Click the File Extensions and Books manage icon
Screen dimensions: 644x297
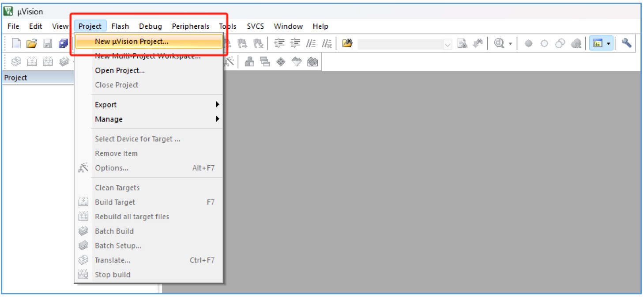(249, 62)
